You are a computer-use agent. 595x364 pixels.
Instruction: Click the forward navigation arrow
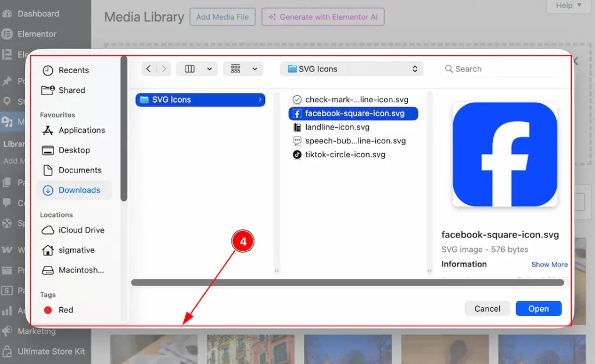tap(164, 69)
